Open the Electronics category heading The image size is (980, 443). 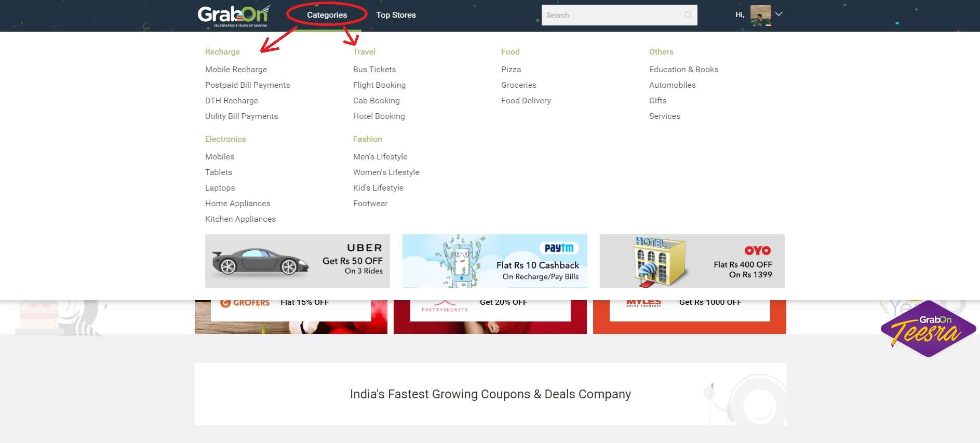pyautogui.click(x=225, y=139)
